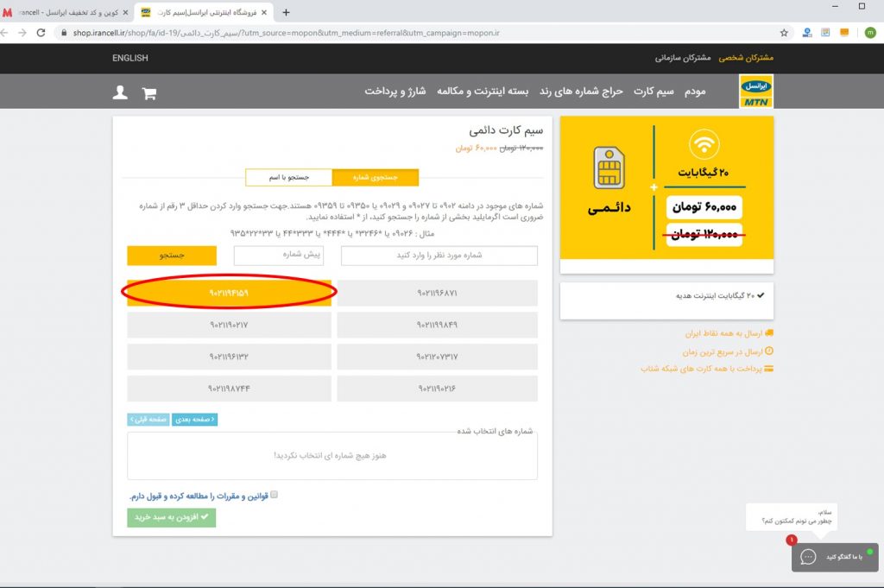Switch to the 'جستجو با اسم' tab

coord(288,177)
